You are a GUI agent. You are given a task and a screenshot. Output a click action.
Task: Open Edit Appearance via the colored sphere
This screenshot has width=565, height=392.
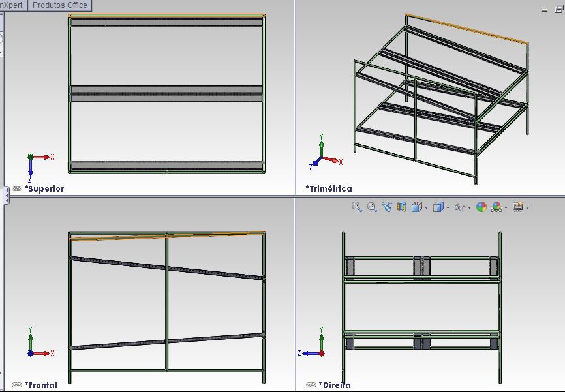[x=481, y=205]
